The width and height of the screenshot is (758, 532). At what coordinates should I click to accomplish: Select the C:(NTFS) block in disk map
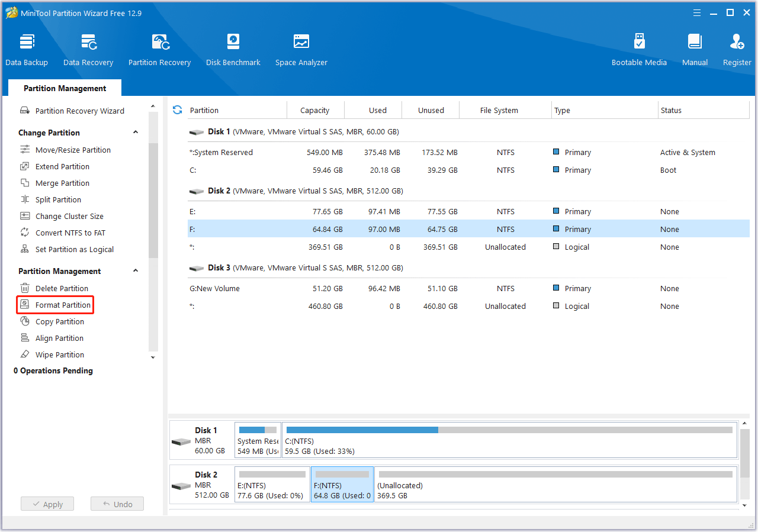coord(509,441)
